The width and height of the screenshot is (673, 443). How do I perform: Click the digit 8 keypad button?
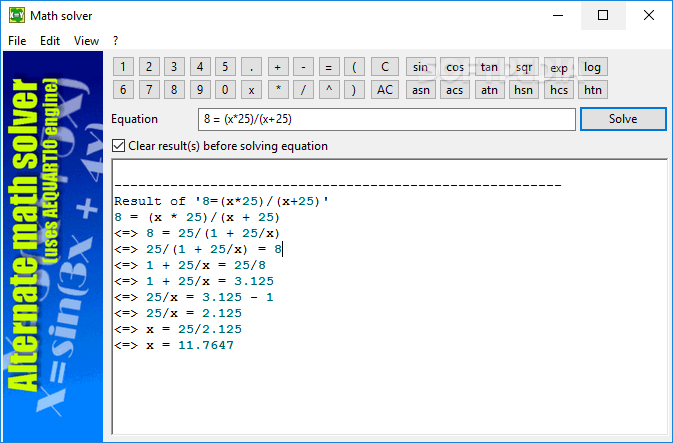pos(174,90)
